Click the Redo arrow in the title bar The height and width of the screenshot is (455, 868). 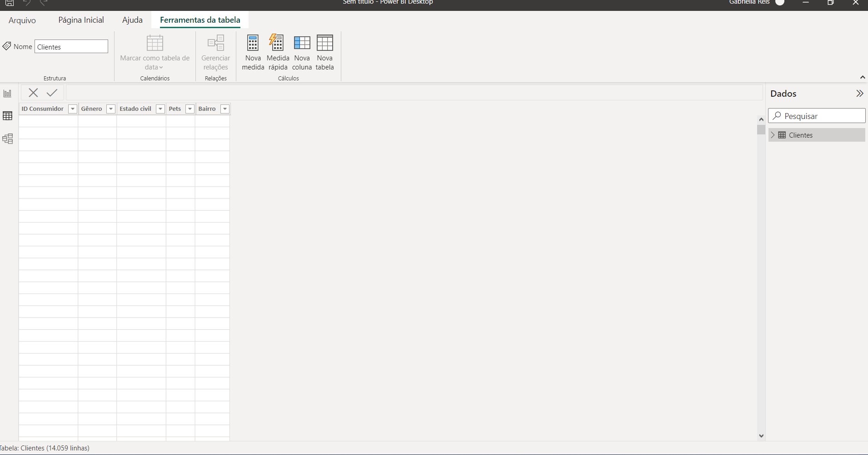[x=44, y=2]
